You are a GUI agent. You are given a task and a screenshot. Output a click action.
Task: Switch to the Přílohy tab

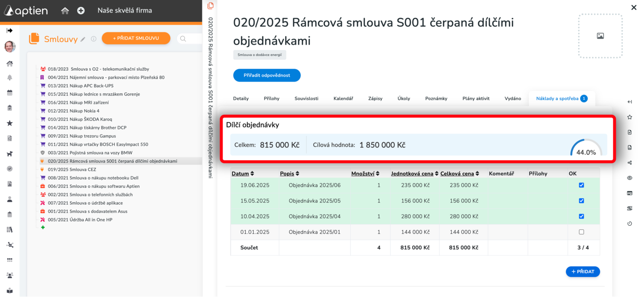pyautogui.click(x=271, y=98)
